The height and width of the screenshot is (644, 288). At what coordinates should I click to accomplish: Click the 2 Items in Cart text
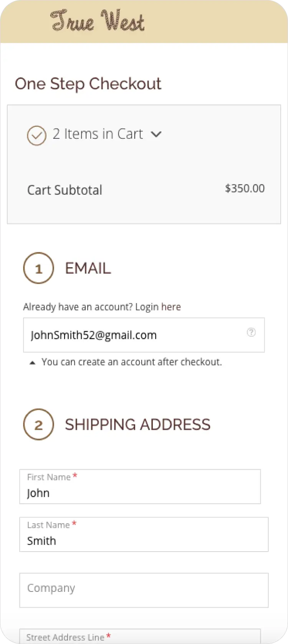(x=98, y=134)
